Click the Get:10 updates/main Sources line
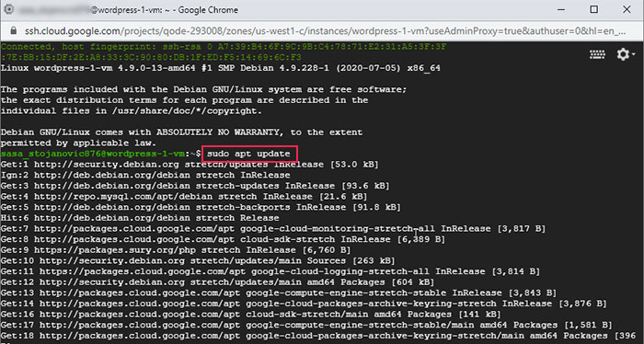This screenshot has height=344, width=644. click(198, 260)
